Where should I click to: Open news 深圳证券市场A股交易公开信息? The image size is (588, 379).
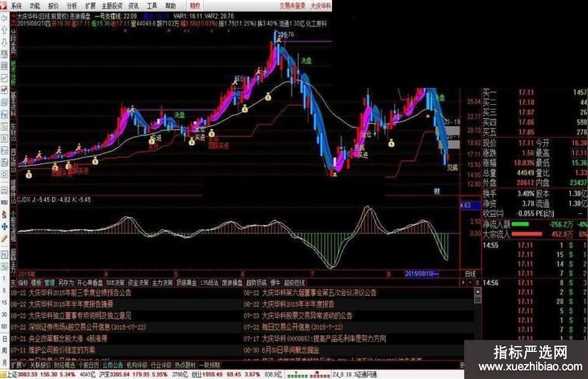tap(87, 327)
